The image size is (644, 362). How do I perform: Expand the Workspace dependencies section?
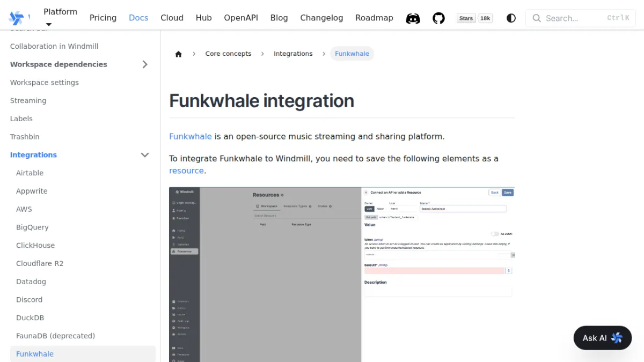coord(145,64)
